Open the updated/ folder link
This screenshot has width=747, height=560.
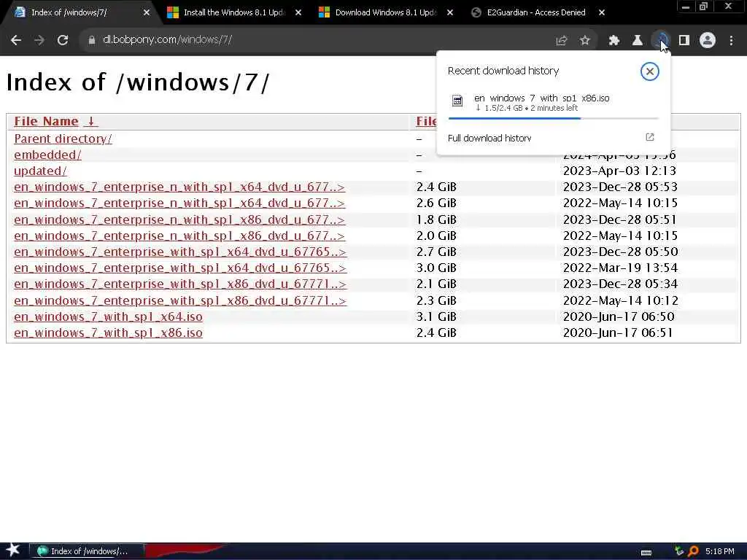(41, 171)
